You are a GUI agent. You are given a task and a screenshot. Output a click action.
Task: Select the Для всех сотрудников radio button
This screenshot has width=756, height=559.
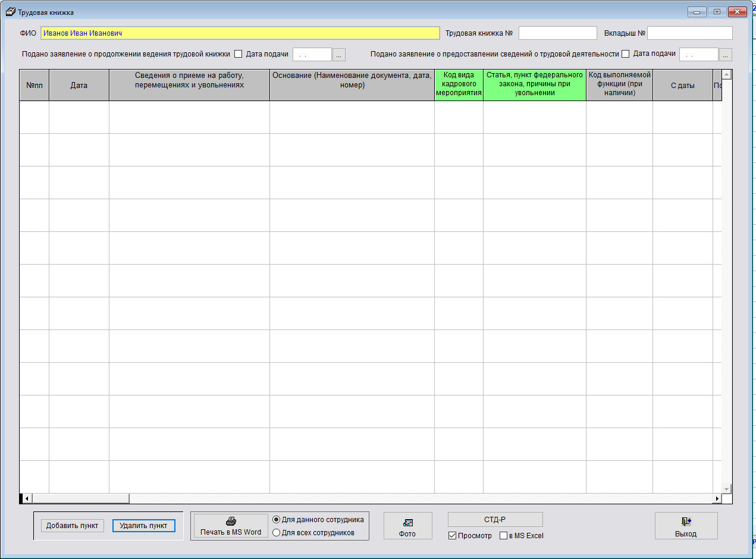click(x=276, y=533)
